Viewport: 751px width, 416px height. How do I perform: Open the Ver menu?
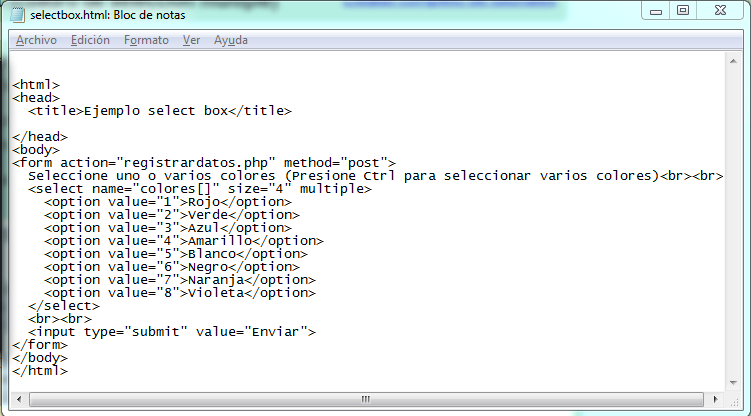click(x=191, y=40)
